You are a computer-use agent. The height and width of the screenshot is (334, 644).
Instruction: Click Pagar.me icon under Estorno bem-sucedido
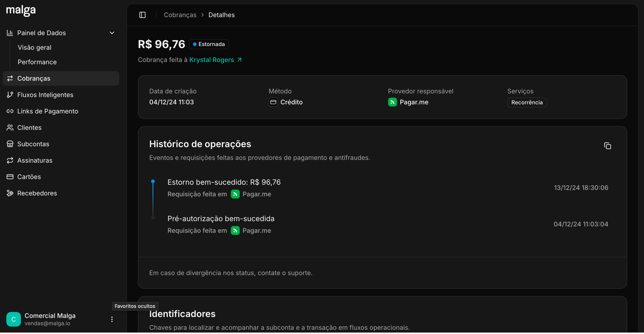coord(235,194)
